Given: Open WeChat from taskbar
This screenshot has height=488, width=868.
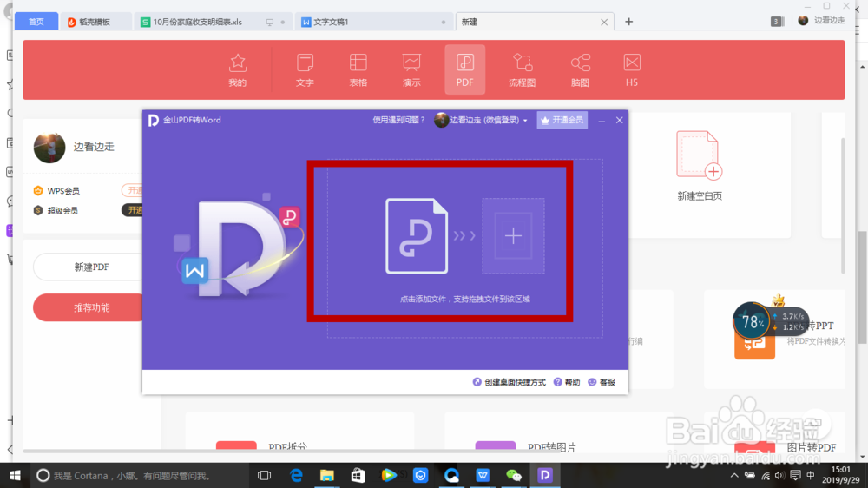Looking at the screenshot, I should coord(514,475).
